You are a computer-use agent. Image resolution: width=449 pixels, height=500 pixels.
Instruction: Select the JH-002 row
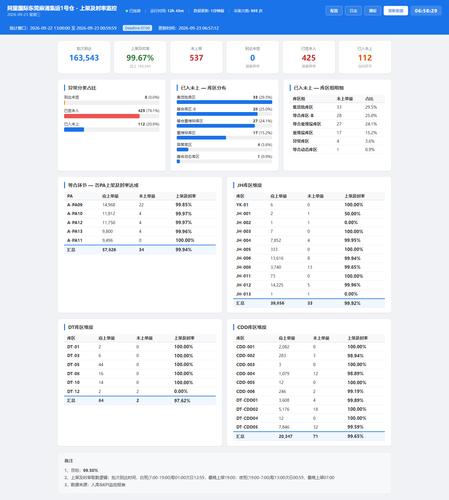309,222
